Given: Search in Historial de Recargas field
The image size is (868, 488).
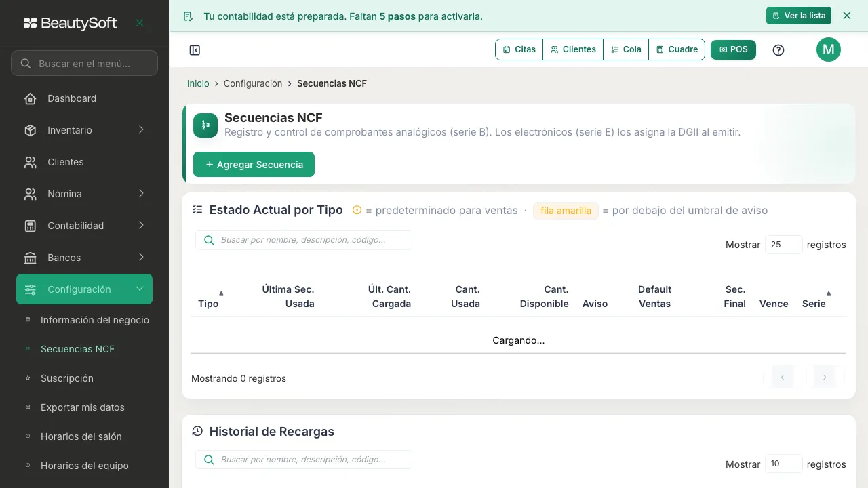Looking at the screenshot, I should point(304,460).
